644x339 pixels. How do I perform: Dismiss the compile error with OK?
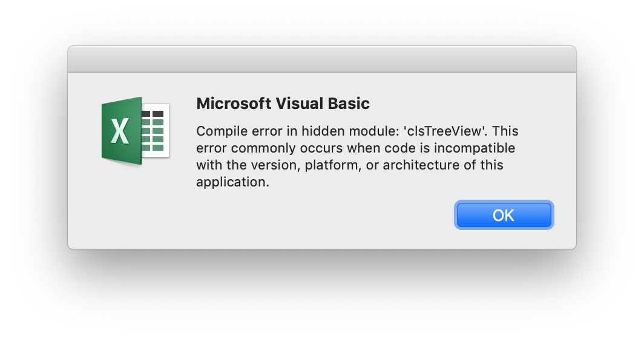504,215
